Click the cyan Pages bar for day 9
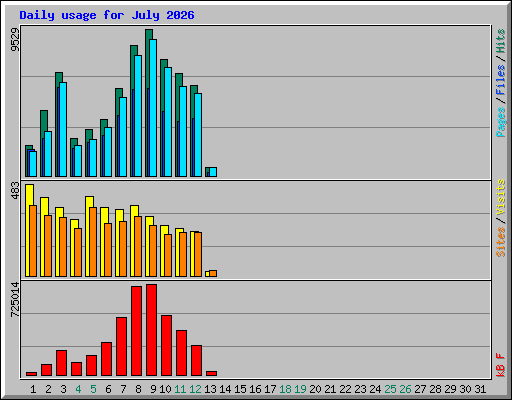This screenshot has height=400, width=512. pos(153,108)
